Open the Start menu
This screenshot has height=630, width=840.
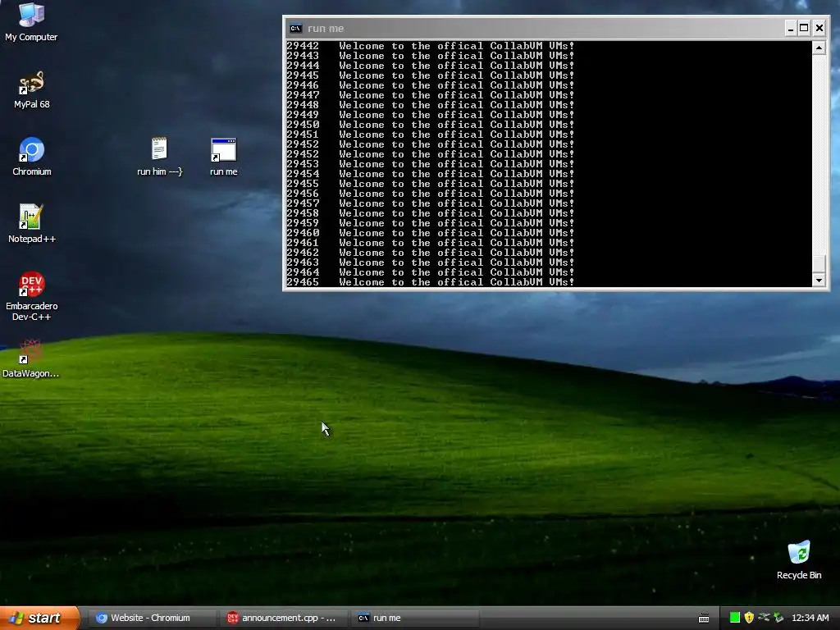[39, 618]
